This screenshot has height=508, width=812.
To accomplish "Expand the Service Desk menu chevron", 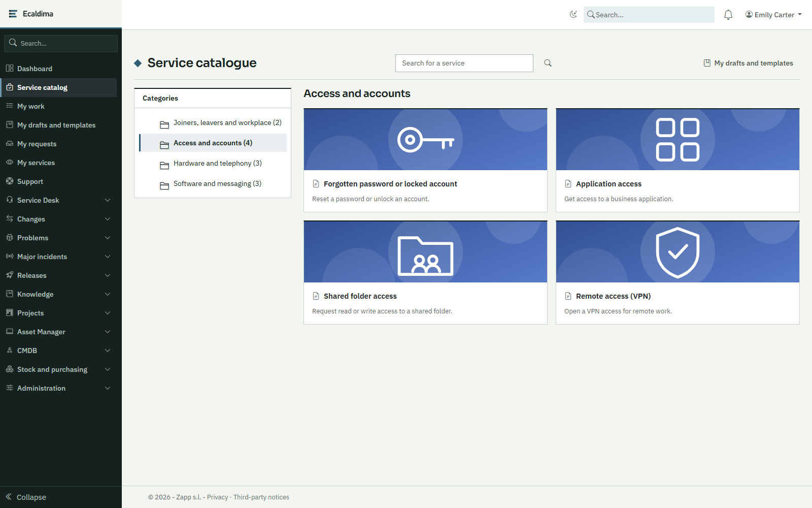I will [108, 200].
